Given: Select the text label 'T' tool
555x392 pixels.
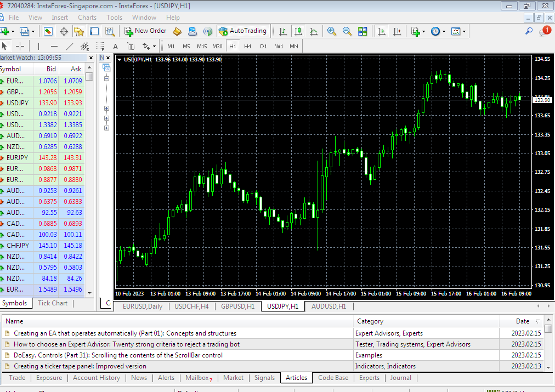Looking at the screenshot, I should click(131, 47).
